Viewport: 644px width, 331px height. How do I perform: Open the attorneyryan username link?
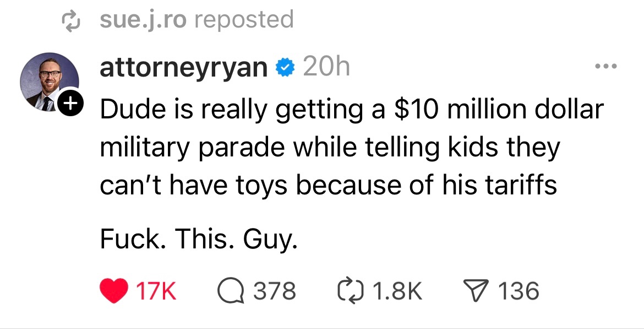click(183, 68)
